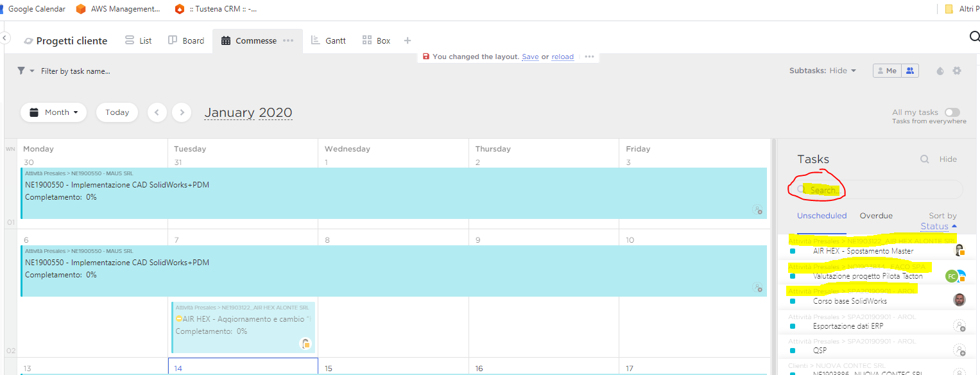Switch to Box view tab

point(377,40)
